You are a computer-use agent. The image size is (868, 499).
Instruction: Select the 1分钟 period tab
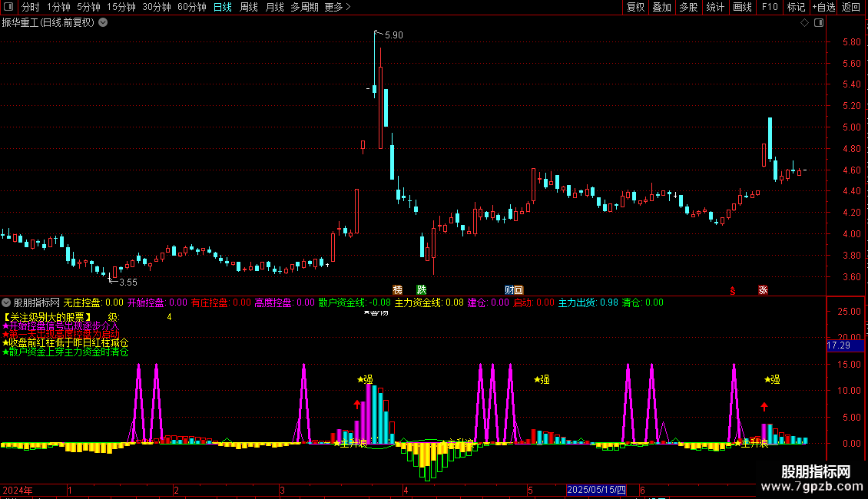pyautogui.click(x=58, y=7)
